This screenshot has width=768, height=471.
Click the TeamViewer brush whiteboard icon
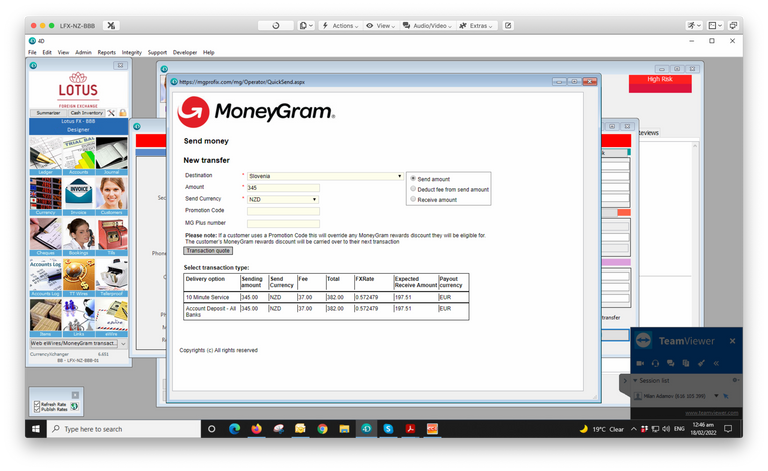pos(701,363)
